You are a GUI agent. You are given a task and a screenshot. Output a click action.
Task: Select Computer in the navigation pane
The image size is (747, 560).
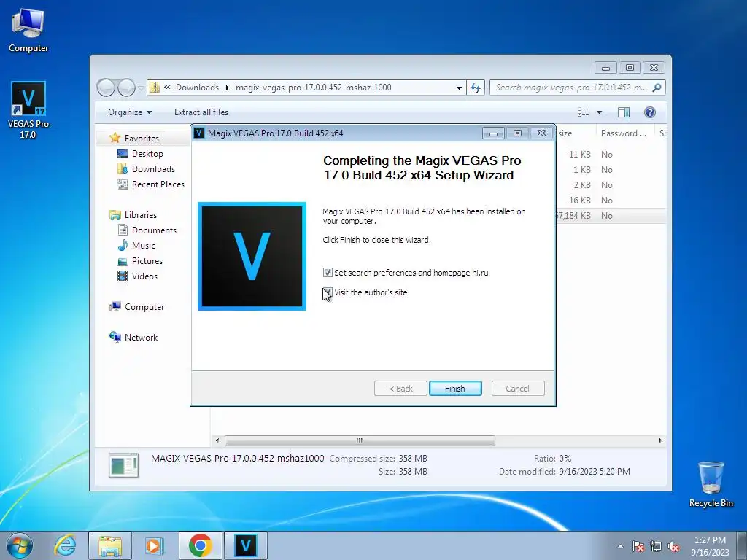144,307
